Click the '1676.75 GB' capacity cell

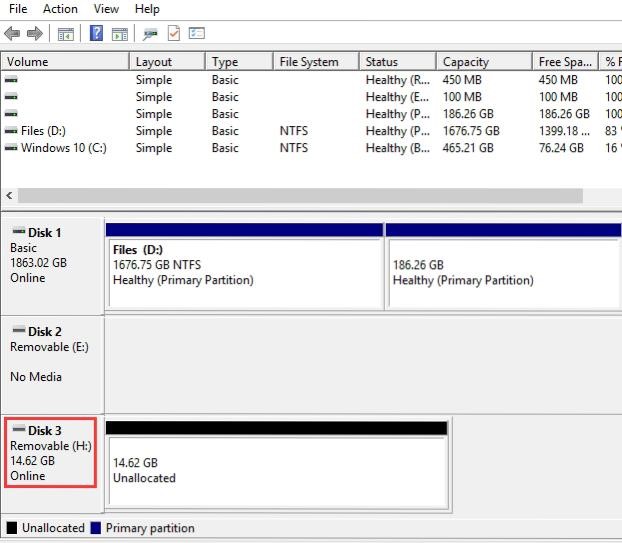[x=471, y=130]
